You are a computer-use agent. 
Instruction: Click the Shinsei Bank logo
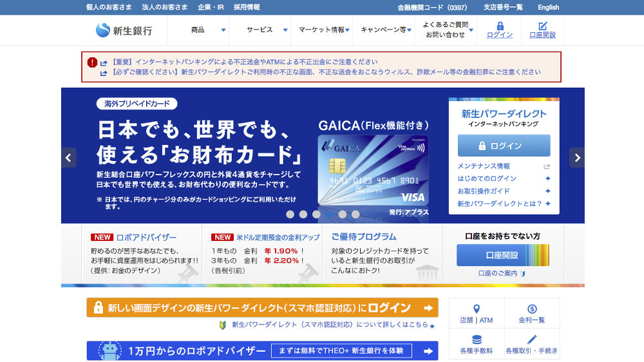click(124, 30)
